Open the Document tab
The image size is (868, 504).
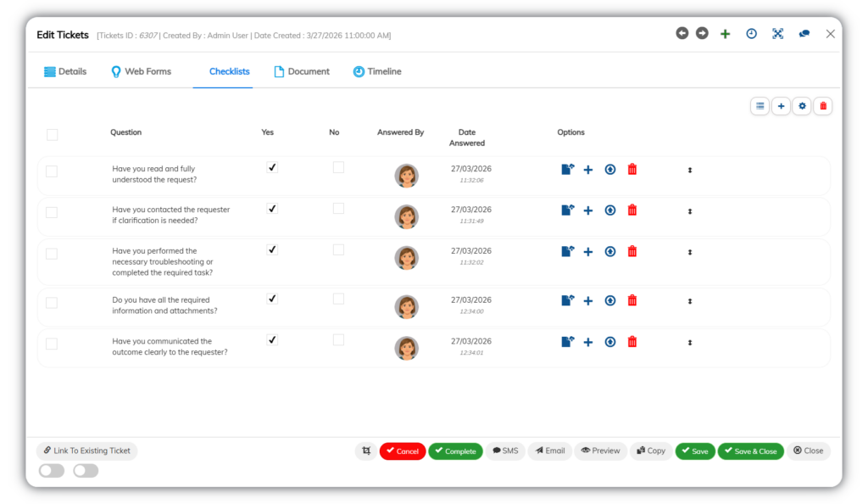(302, 71)
